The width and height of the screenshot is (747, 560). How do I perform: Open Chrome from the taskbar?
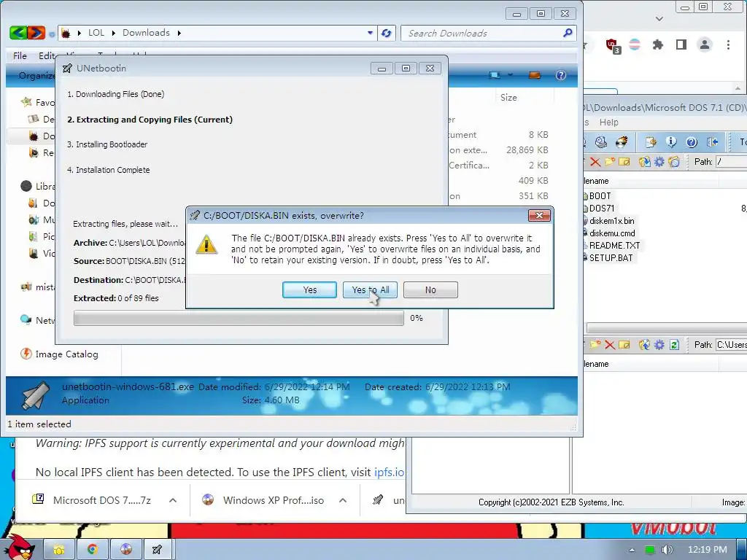coord(93,550)
